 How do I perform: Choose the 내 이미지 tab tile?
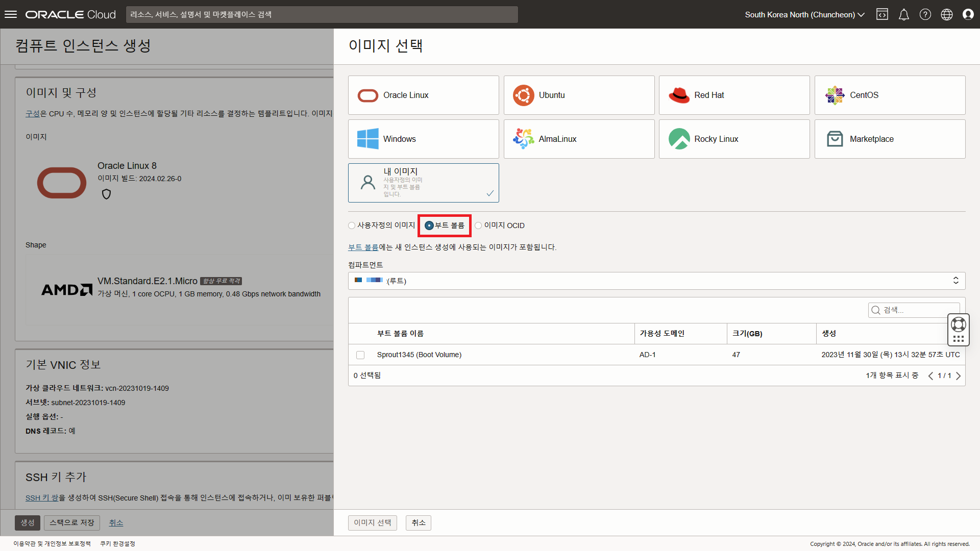(423, 183)
